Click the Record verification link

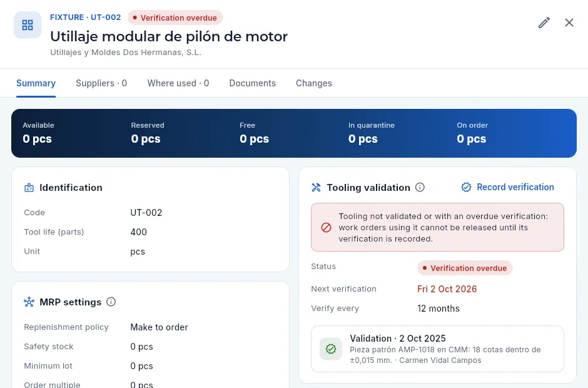508,187
